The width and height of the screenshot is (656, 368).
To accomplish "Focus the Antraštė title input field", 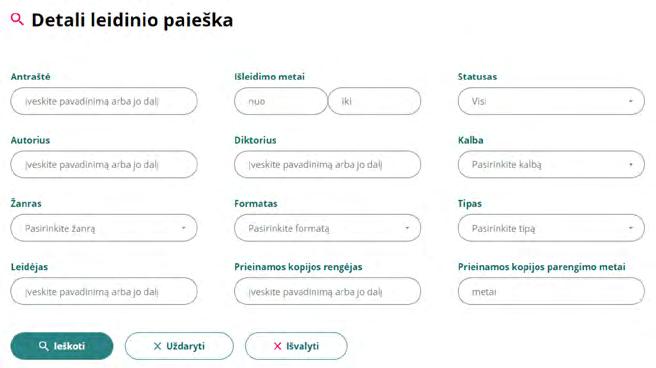I will point(104,101).
